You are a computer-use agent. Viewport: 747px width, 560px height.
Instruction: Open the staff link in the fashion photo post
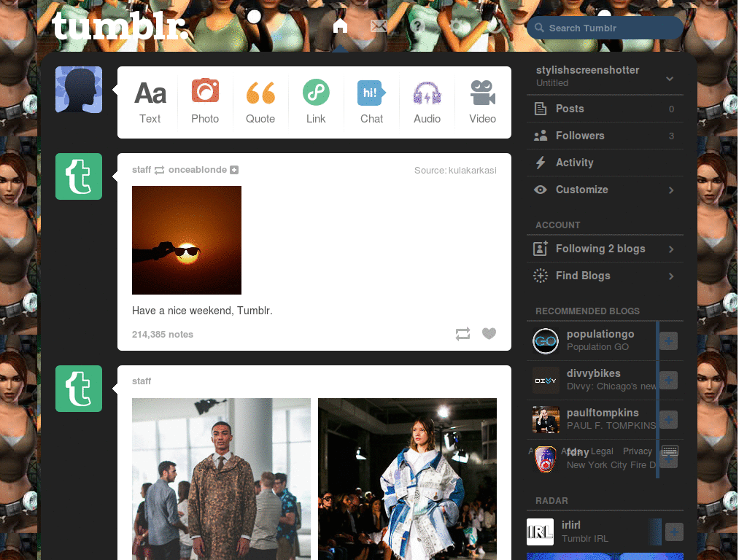tap(142, 381)
